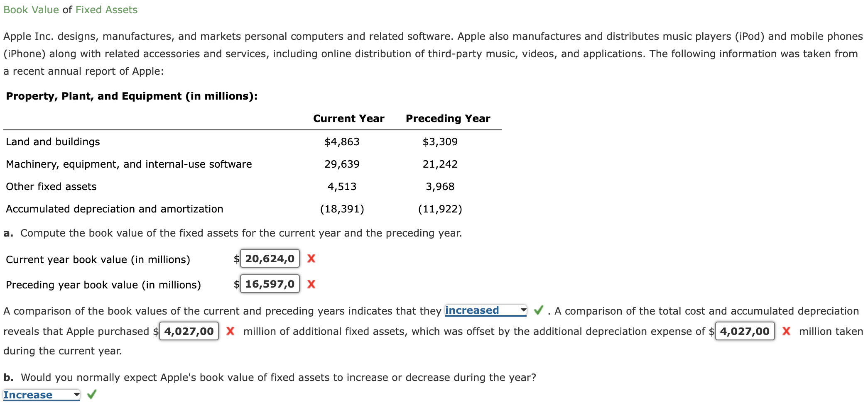Click the green checkmark beside Increase dropdown

click(91, 395)
